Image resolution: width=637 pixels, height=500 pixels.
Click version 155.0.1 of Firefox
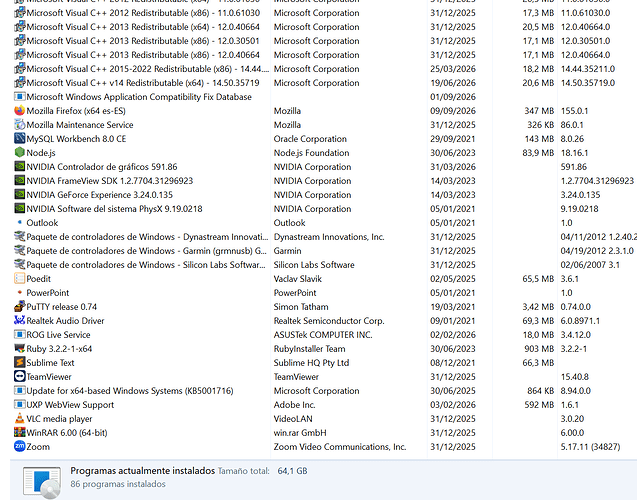574,111
